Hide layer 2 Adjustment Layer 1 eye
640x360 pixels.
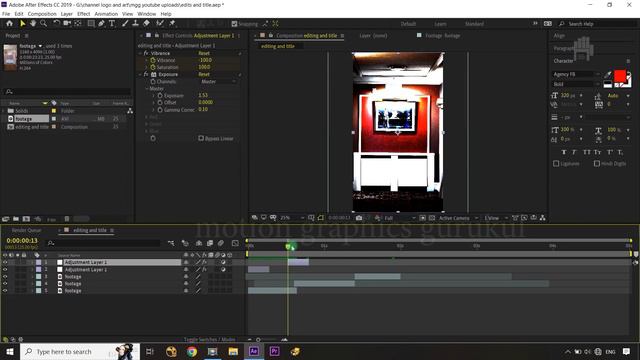pos(5,270)
